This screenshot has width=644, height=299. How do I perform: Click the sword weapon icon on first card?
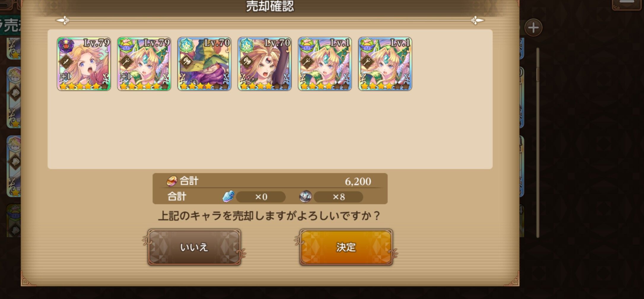(x=66, y=62)
